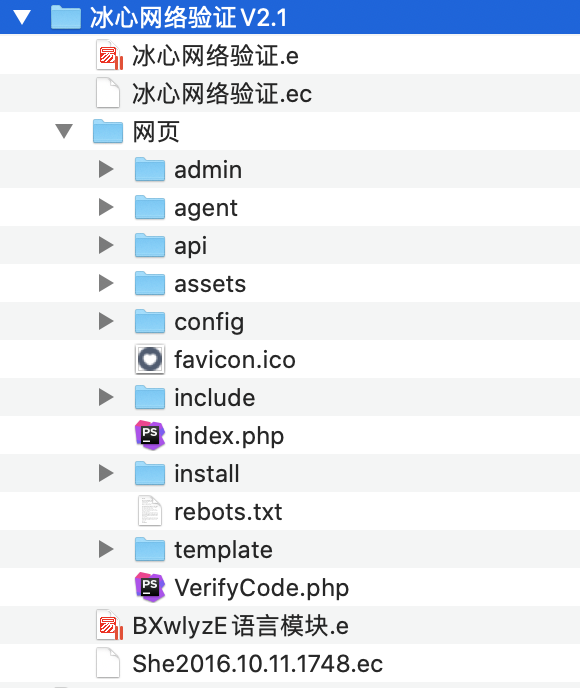Click the PhpStorm icon beside VerifyCode.php
Screen dimensions: 580x688
tap(150, 587)
